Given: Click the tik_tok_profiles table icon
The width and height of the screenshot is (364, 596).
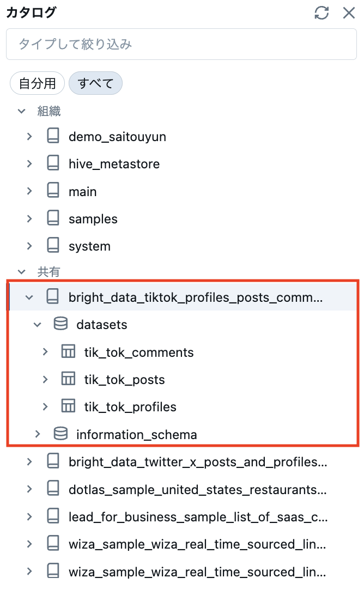Looking at the screenshot, I should coord(69,406).
